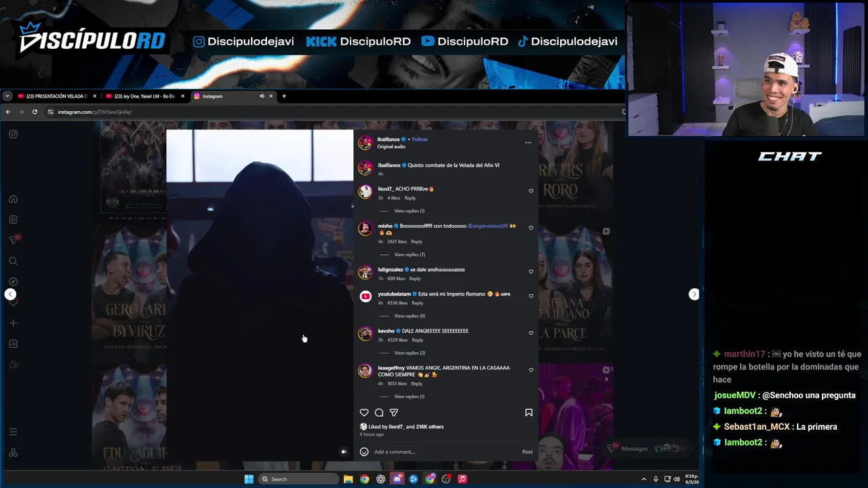Viewport: 868px width, 488px height.
Task: Click the Add a comment field
Action: pyautogui.click(x=444, y=452)
